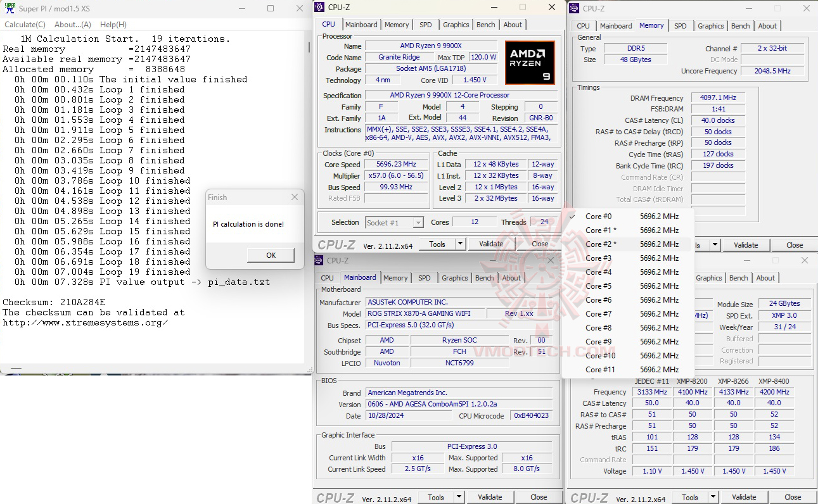
Task: Select Core #10 in the core list
Action: (628, 356)
